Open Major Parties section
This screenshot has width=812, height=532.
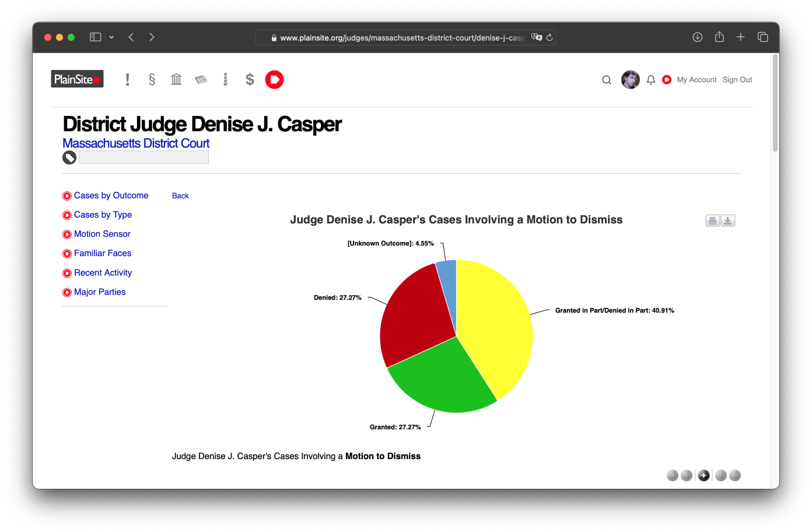pos(100,292)
